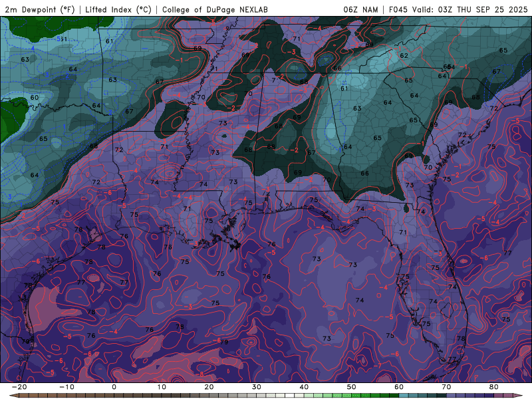Click the '06Z NAM' model run label
532x399 pixels.
click(x=360, y=9)
